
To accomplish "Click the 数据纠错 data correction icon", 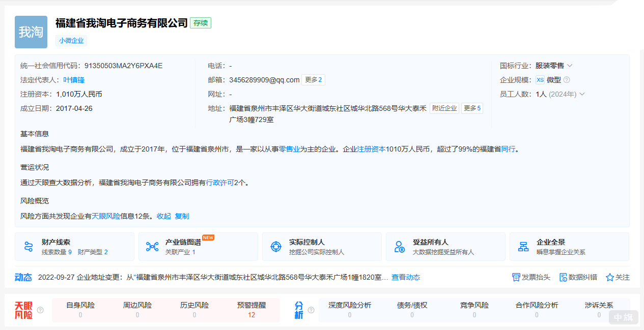I will click(562, 277).
